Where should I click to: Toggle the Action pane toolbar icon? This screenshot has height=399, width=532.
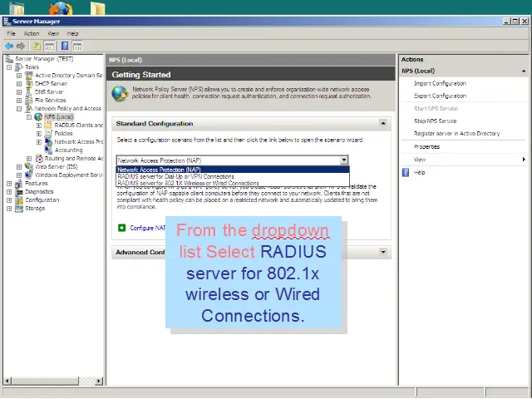pos(77,46)
